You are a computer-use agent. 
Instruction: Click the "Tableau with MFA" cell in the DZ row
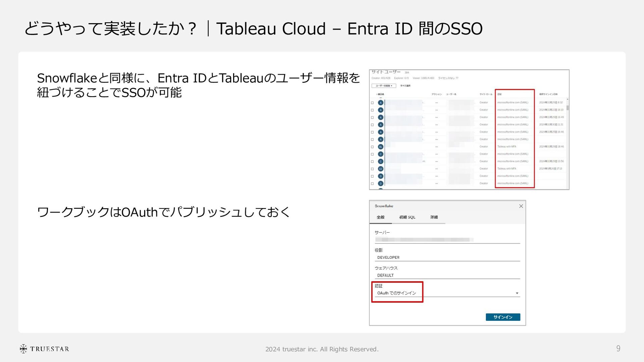506,169
